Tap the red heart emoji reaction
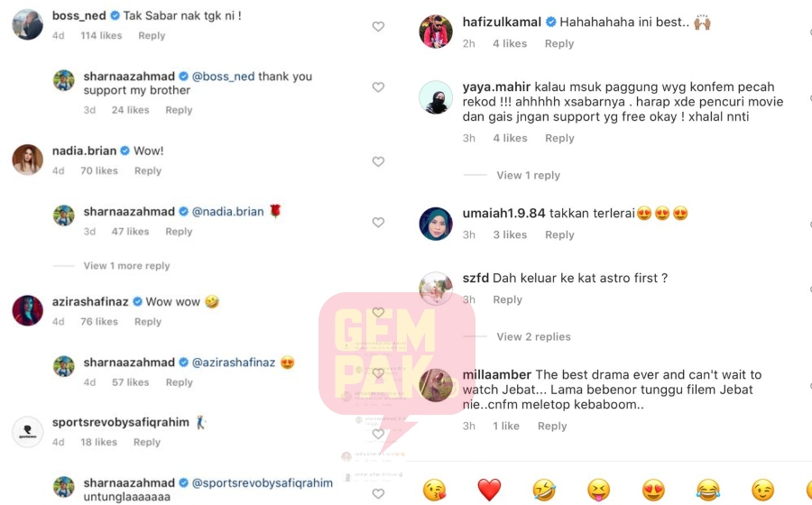The width and height of the screenshot is (812, 505). 489,490
